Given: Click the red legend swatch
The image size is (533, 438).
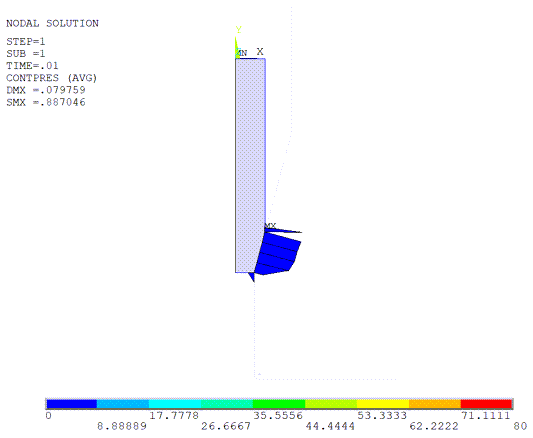Looking at the screenshot, I should point(486,404).
